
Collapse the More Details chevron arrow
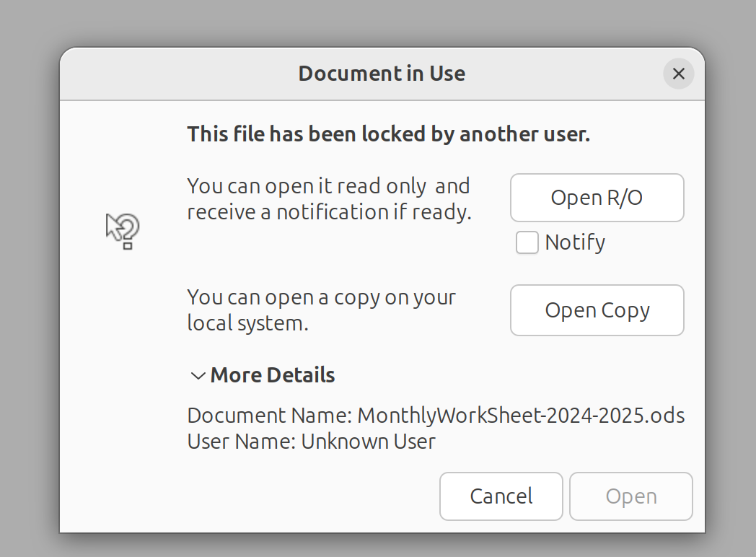point(197,376)
